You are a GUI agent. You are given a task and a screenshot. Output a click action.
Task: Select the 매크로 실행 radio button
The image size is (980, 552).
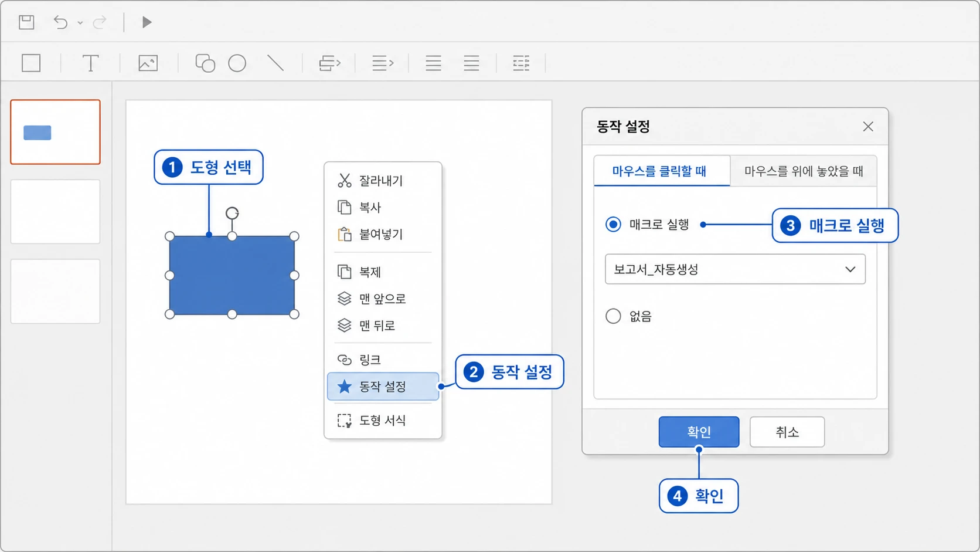pyautogui.click(x=613, y=224)
